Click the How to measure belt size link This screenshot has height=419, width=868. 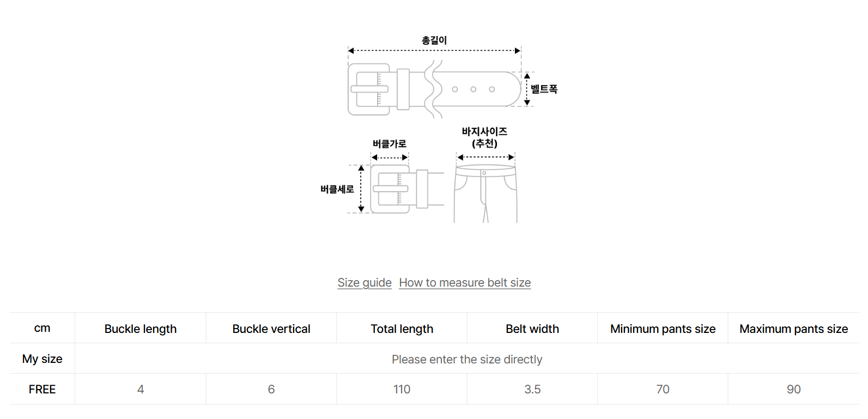coord(465,283)
